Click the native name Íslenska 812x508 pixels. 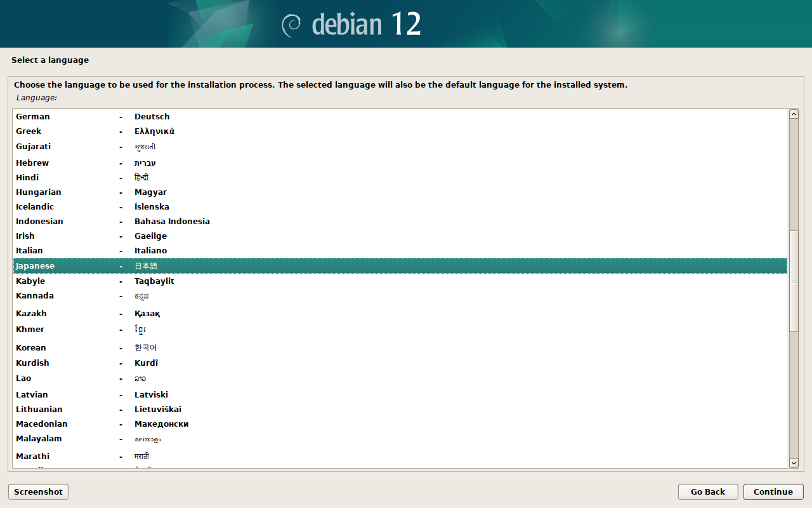point(152,206)
